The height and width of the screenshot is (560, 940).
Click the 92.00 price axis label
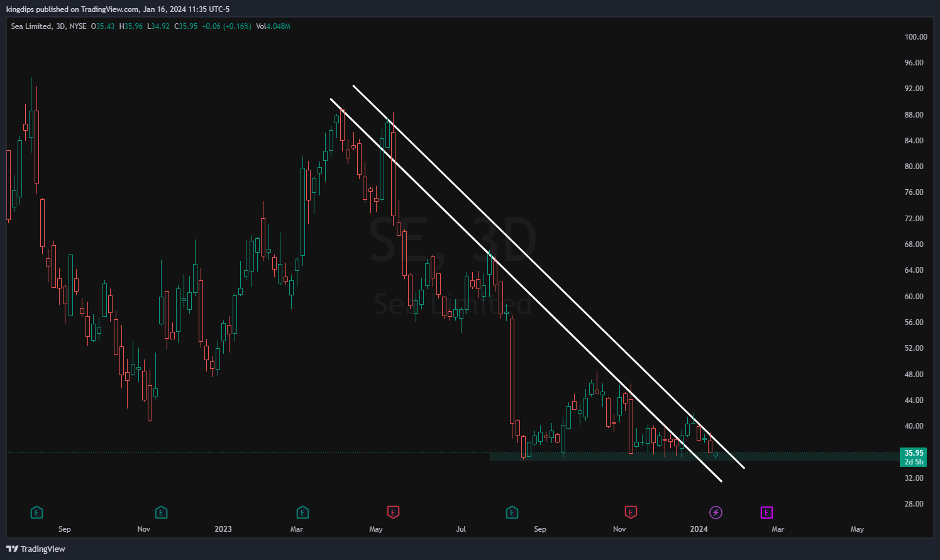click(x=914, y=89)
